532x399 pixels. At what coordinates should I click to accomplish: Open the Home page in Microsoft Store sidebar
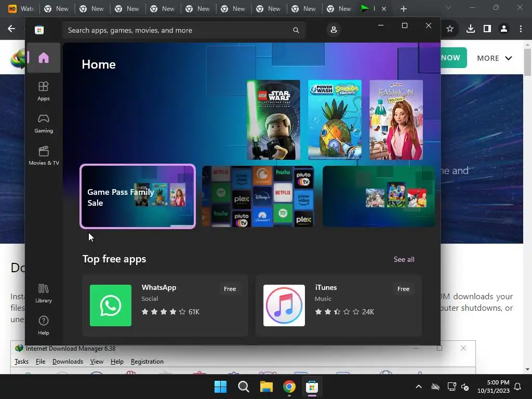[x=44, y=58]
